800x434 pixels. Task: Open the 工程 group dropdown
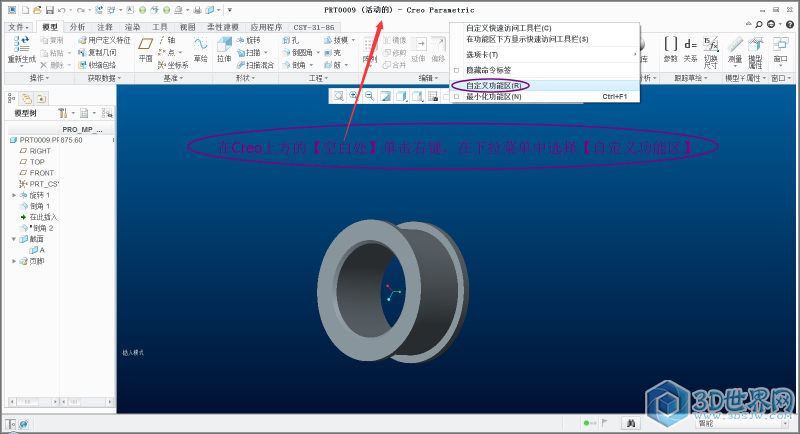318,78
